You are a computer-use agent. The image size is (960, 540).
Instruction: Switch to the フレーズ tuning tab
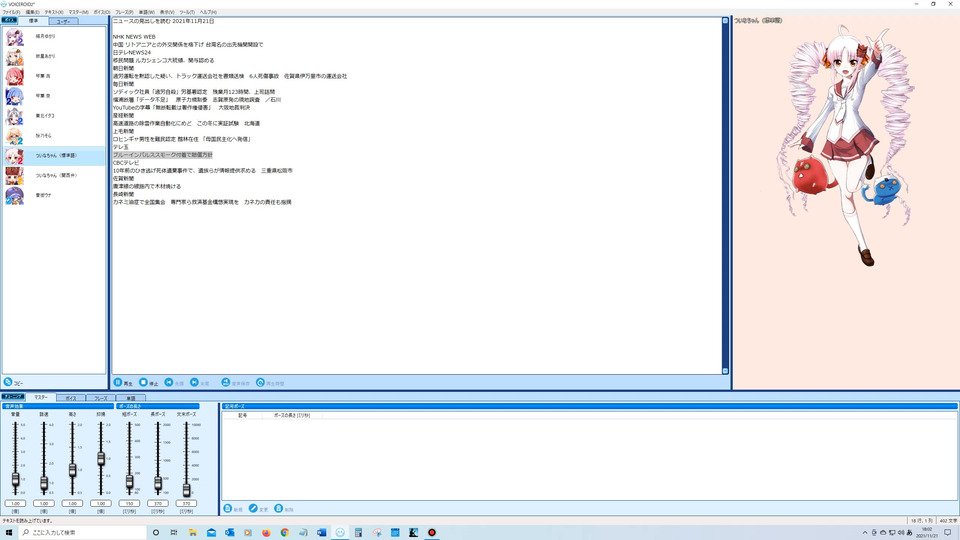click(x=100, y=398)
